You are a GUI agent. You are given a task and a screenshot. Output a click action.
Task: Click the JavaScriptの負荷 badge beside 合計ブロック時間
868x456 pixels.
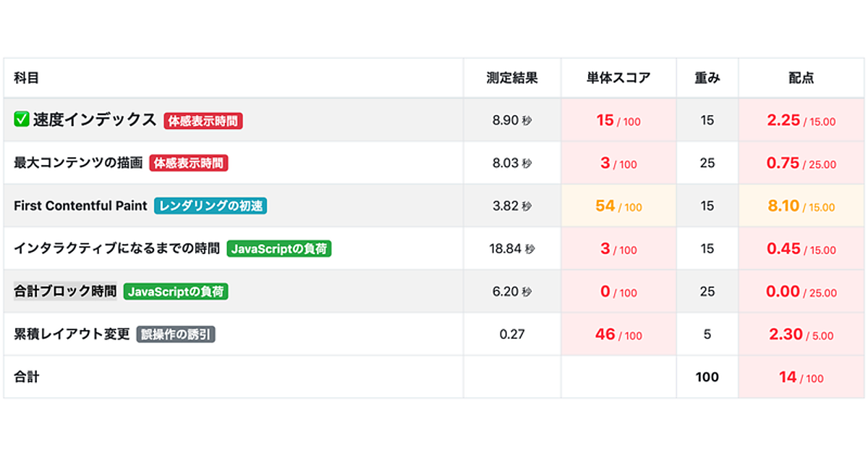[x=176, y=292]
